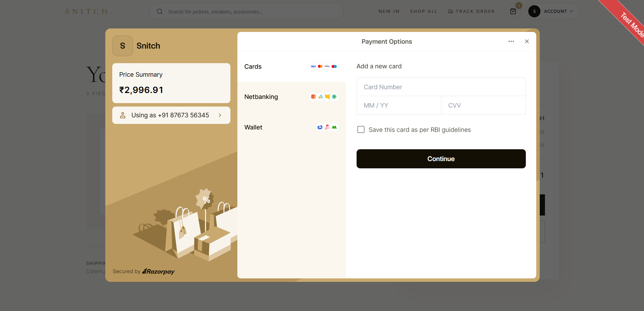Click the MM / YY expiry field
The height and width of the screenshot is (311, 644).
(399, 106)
